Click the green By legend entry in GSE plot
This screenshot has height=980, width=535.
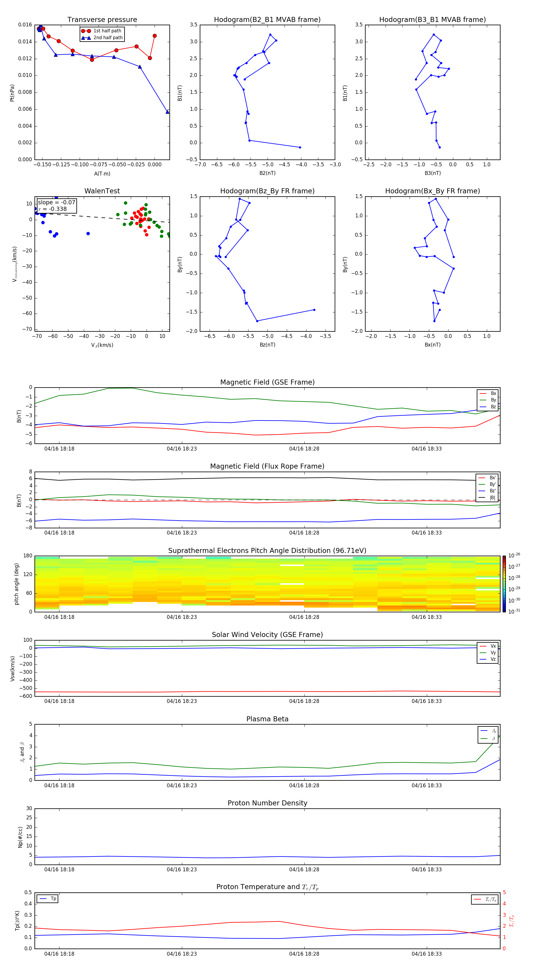coord(488,400)
